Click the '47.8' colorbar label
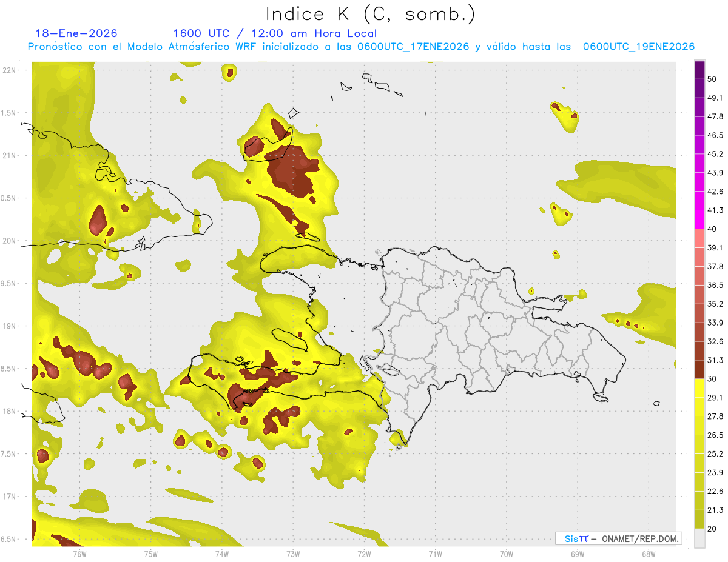This screenshot has width=728, height=562. pos(716,116)
